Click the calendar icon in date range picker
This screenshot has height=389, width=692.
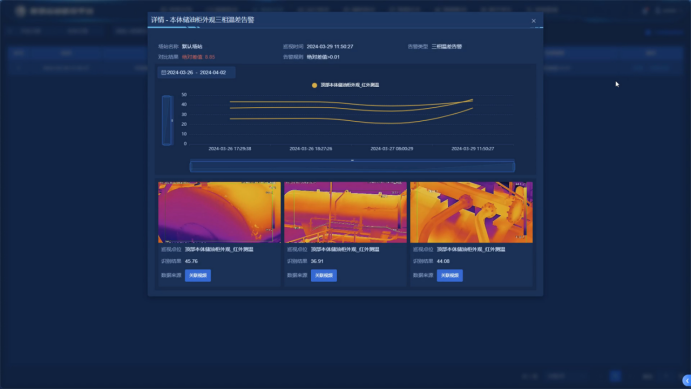click(163, 72)
